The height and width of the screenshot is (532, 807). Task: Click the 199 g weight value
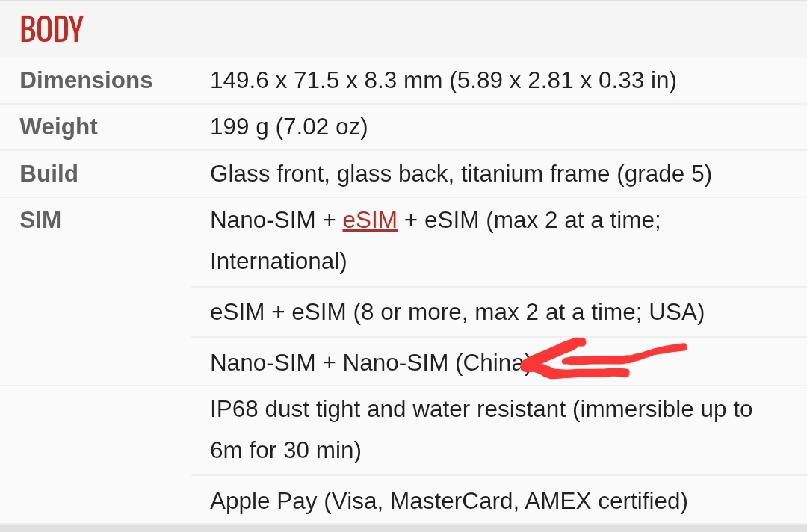pyautogui.click(x=288, y=127)
